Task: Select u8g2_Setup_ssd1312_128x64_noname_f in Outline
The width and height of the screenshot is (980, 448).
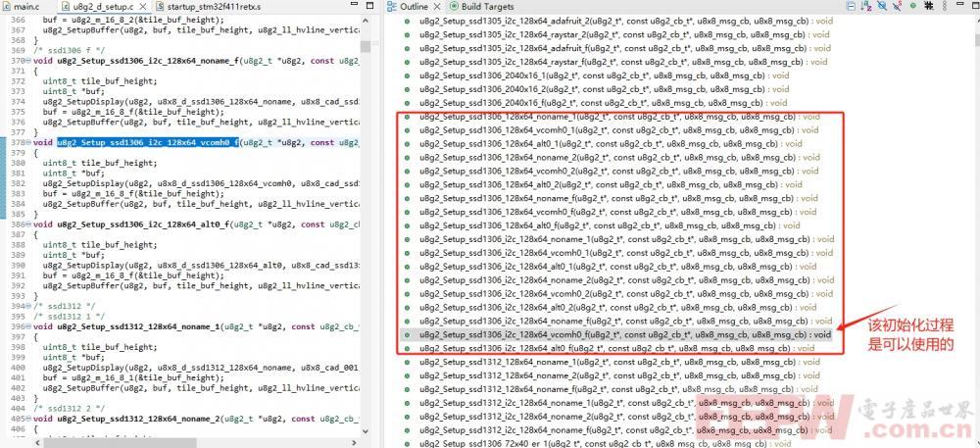Action: tap(618, 389)
